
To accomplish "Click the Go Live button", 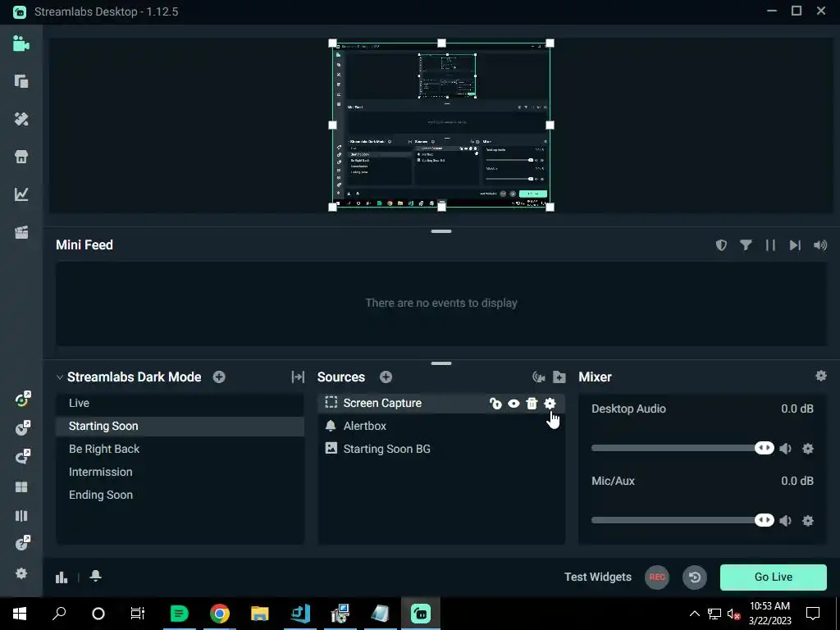I will click(x=774, y=577).
